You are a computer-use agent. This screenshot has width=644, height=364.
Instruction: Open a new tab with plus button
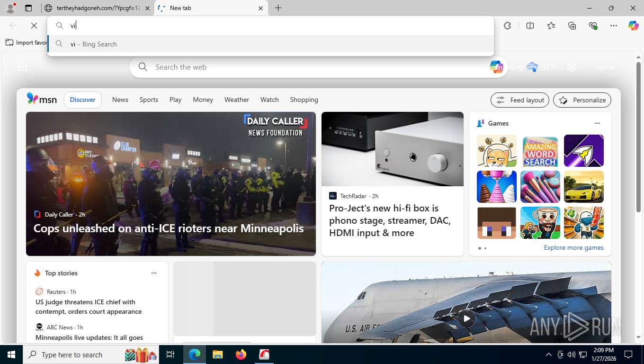(x=278, y=8)
